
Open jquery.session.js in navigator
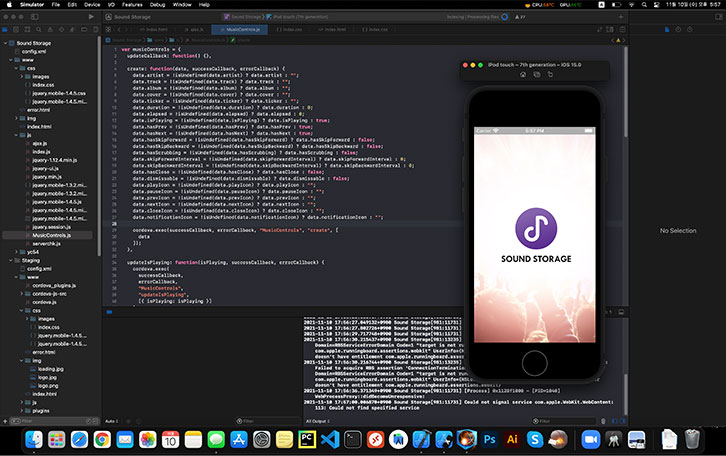coord(51,227)
